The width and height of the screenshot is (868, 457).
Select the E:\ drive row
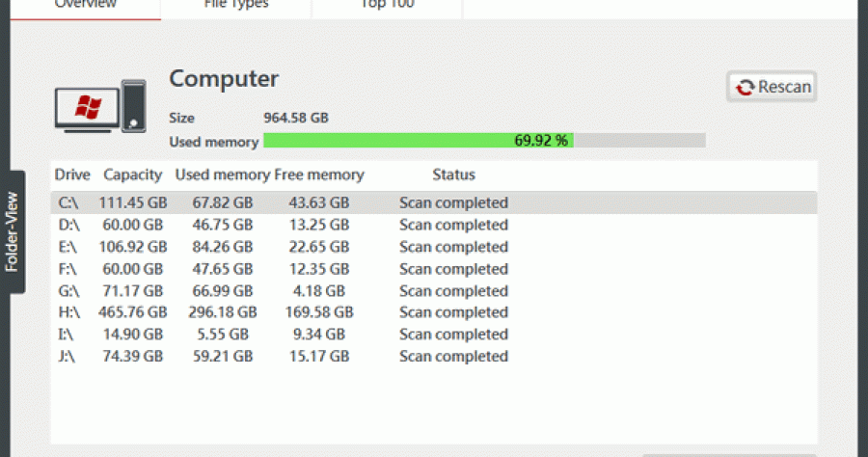pos(434,247)
